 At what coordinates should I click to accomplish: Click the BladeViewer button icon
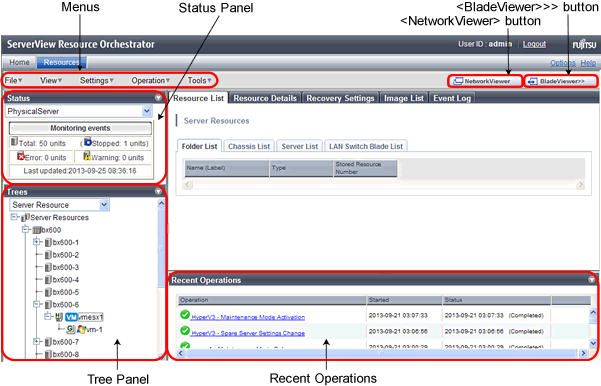pos(533,81)
